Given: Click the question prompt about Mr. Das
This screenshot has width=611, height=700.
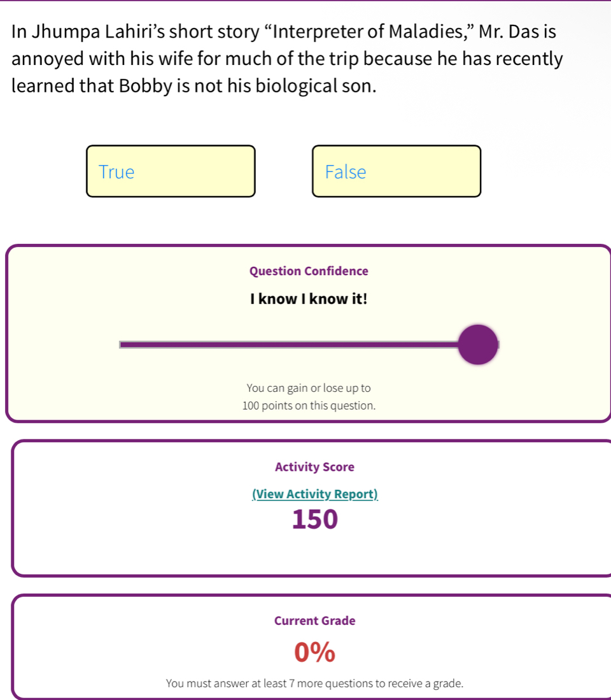Looking at the screenshot, I should tap(286, 57).
